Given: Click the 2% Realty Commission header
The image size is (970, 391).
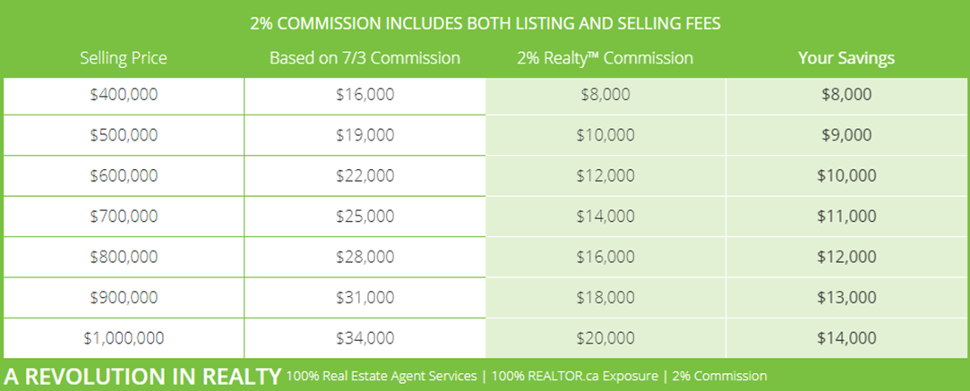Looking at the screenshot, I should pyautogui.click(x=605, y=58).
